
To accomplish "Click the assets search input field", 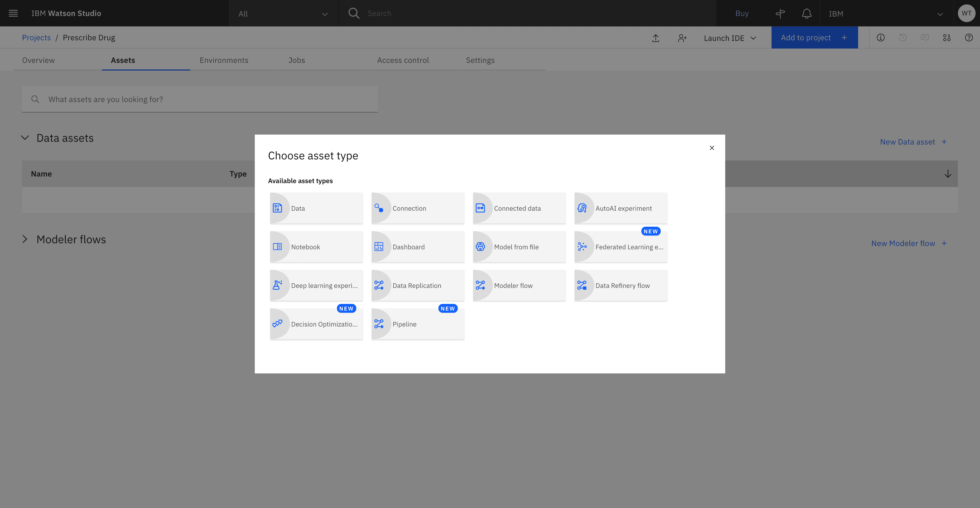I will pyautogui.click(x=205, y=99).
